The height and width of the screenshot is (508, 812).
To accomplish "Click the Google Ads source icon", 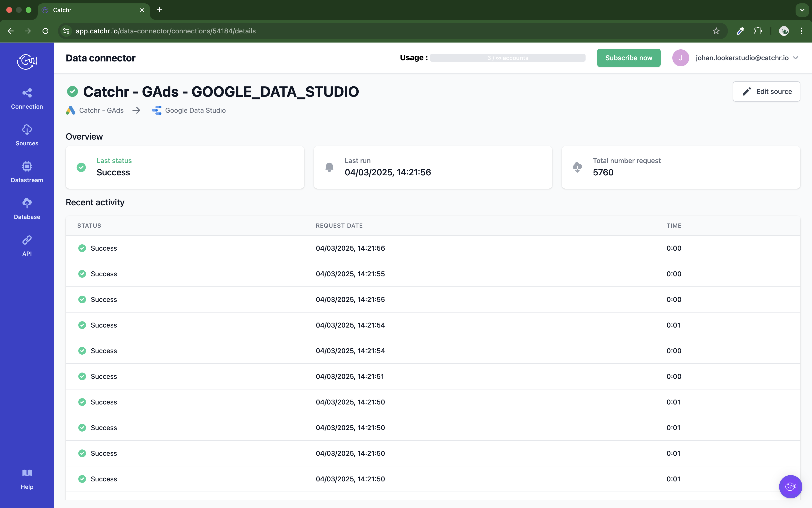I will tap(71, 110).
